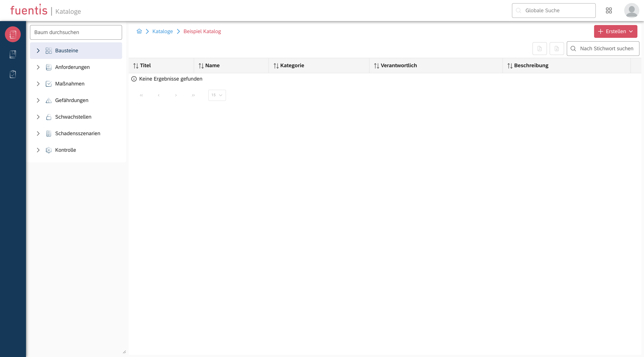Viewport: 644px width, 357px height.
Task: Open the clipboard checklist sidebar icon
Action: [x=13, y=74]
